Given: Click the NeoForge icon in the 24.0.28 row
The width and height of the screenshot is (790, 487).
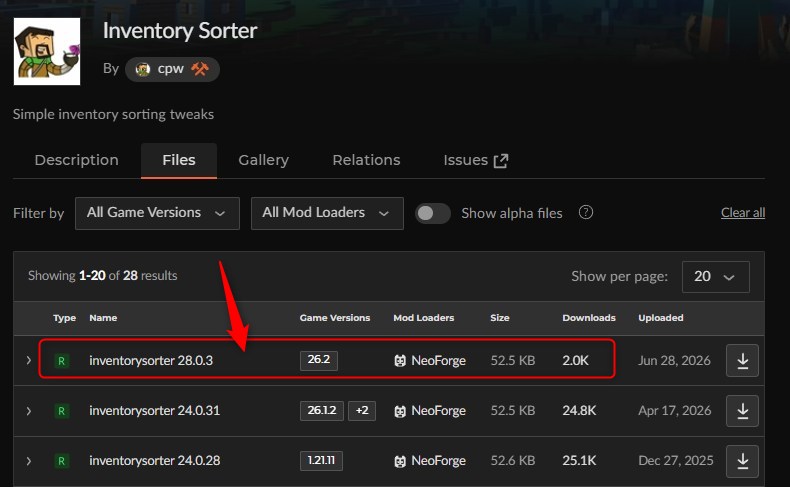Looking at the screenshot, I should [x=400, y=461].
